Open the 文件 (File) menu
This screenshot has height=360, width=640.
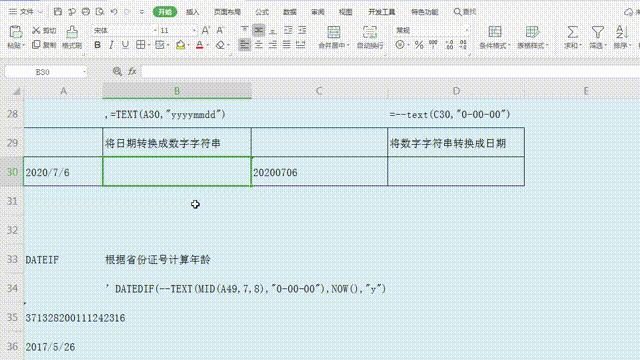pyautogui.click(x=26, y=12)
